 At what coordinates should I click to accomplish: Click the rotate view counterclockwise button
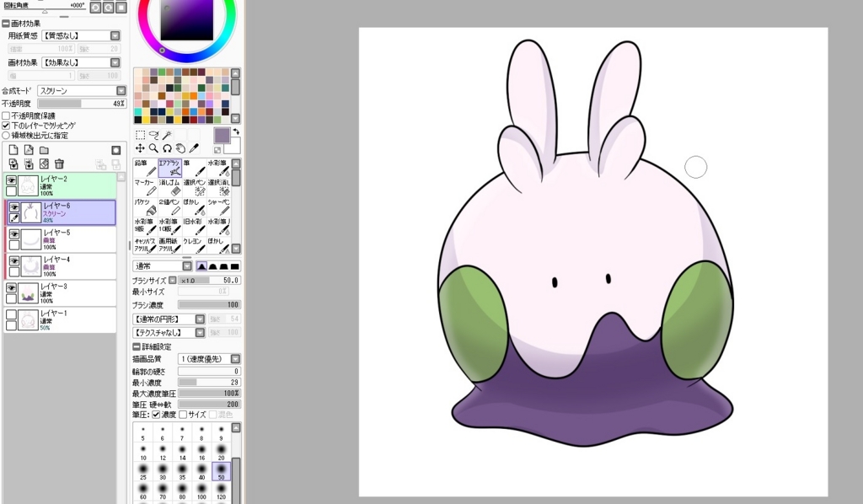click(95, 7)
